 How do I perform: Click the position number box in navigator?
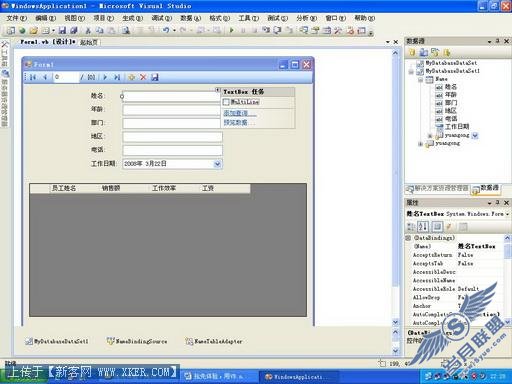click(x=66, y=77)
